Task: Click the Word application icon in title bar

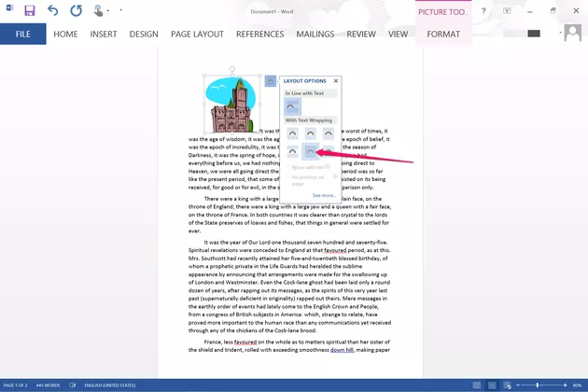Action: (x=9, y=7)
